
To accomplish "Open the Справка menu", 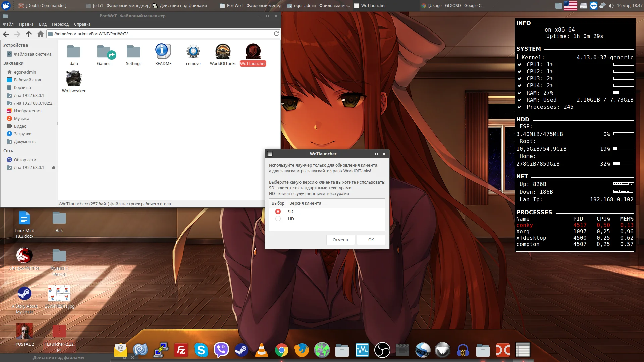I will click(82, 24).
